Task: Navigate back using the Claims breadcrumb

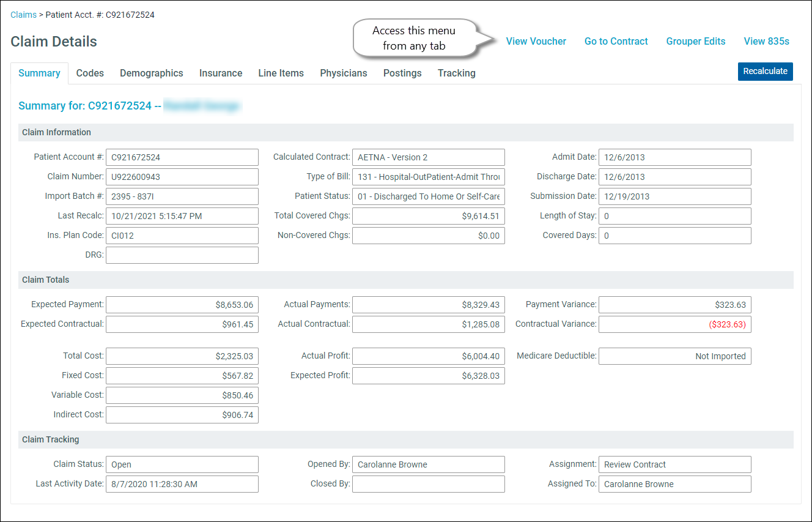Action: point(23,14)
